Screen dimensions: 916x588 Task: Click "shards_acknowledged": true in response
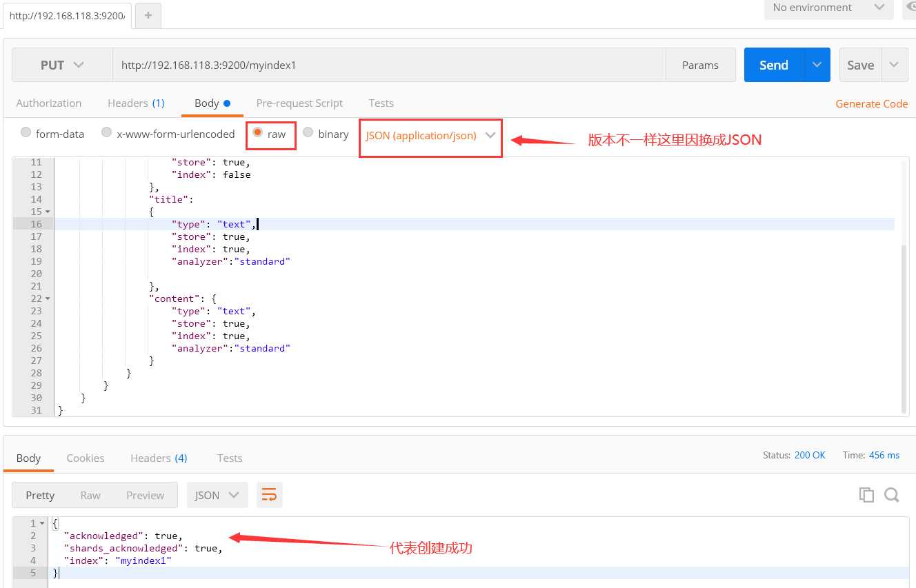tap(143, 548)
